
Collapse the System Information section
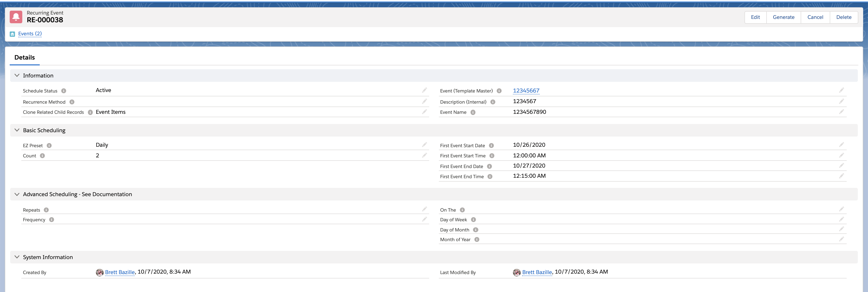[17, 257]
